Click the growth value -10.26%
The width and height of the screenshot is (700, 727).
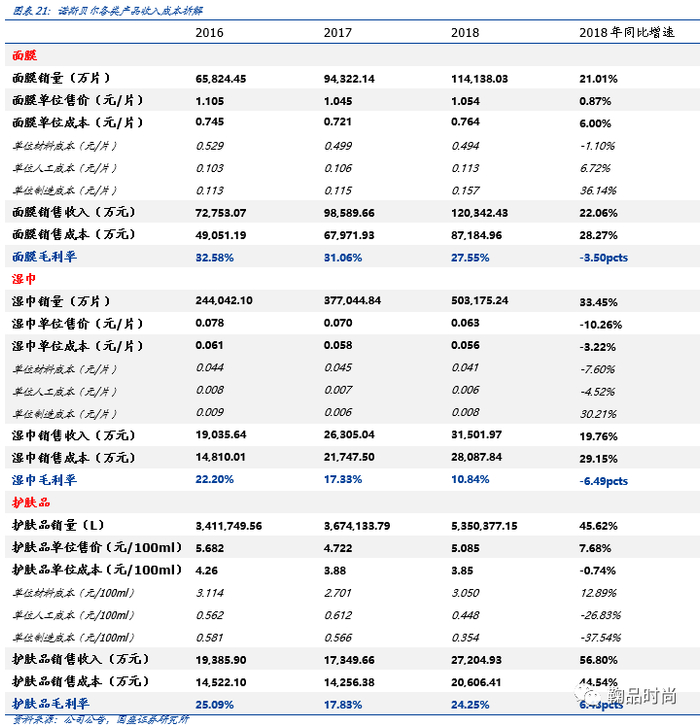pos(600,325)
